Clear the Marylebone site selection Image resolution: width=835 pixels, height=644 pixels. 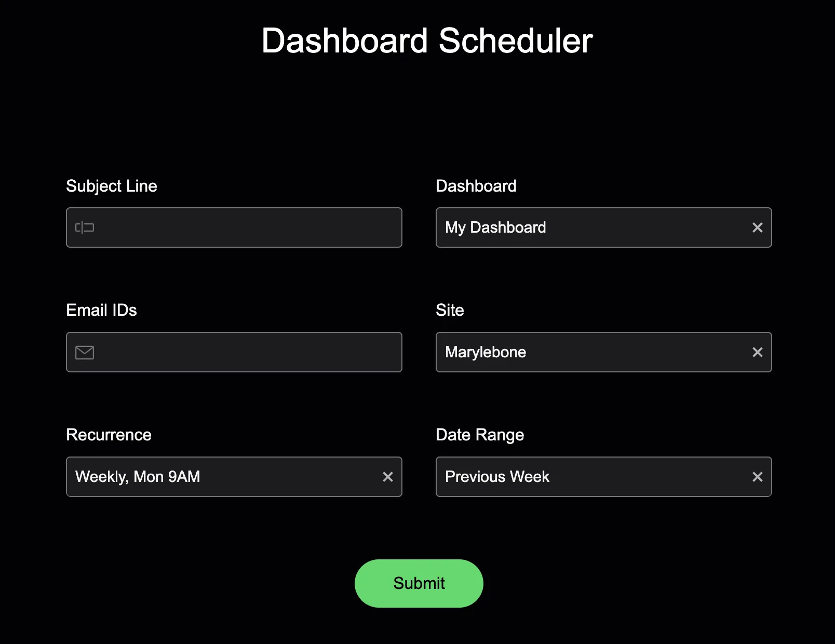(x=757, y=352)
